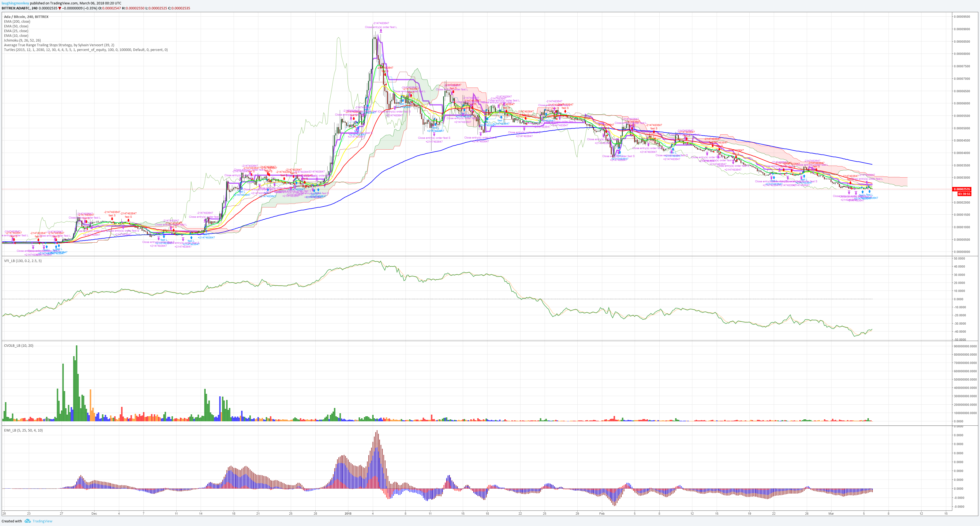Click the red current price tag 0.00002535
Viewport: 980px width, 526px height.
(962, 189)
